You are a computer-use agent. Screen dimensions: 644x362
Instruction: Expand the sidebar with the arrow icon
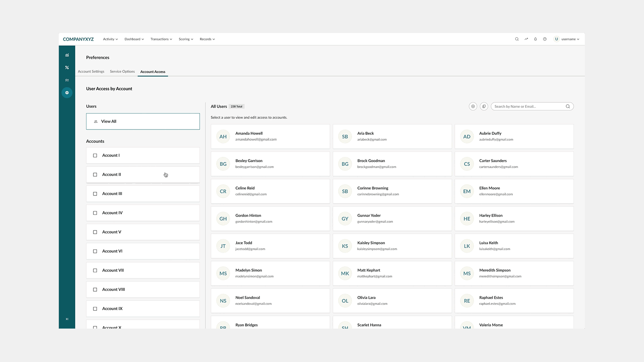67,319
